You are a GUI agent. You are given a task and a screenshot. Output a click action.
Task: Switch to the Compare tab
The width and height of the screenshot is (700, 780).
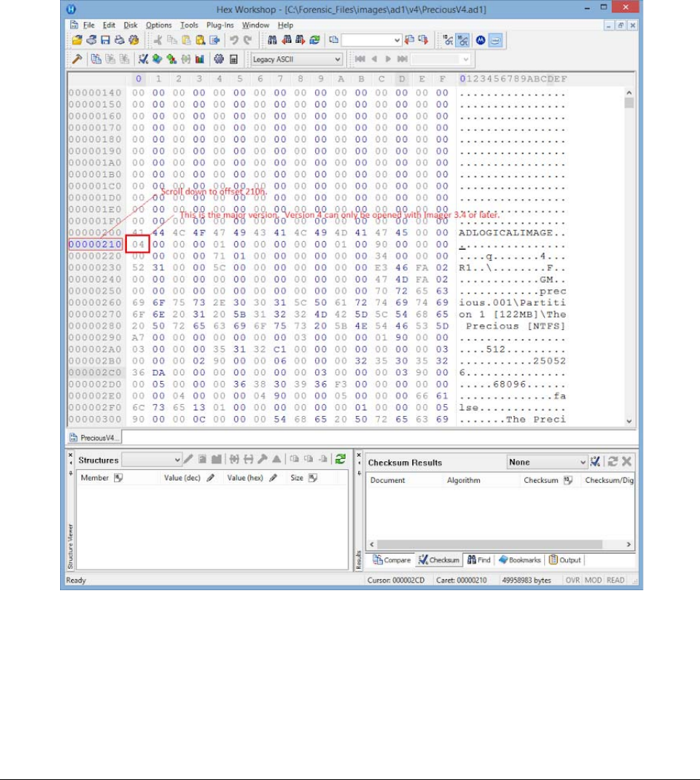coord(392,560)
